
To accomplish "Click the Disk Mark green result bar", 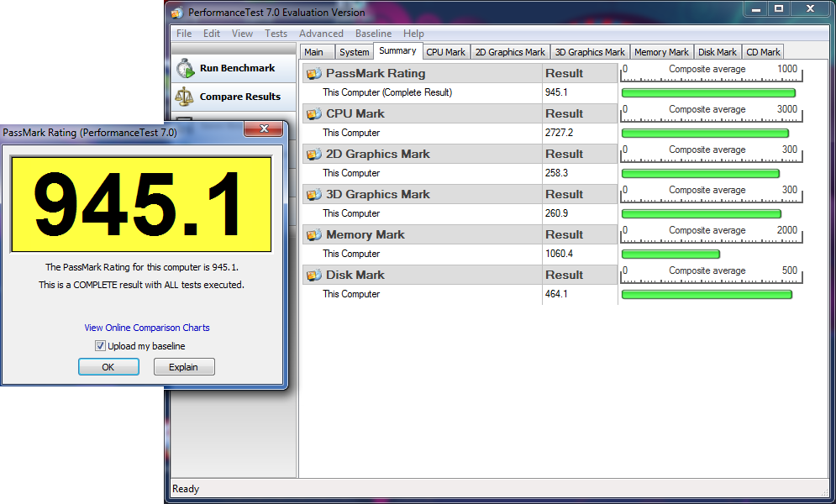I will (x=707, y=294).
